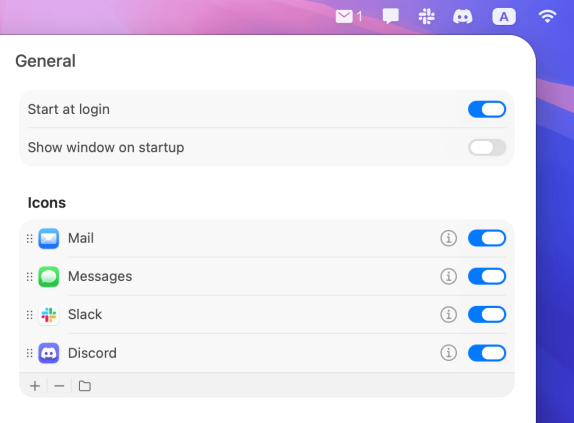Screen dimensions: 574x423
Task: Click the Messages row drag handle
Action: (x=30, y=277)
